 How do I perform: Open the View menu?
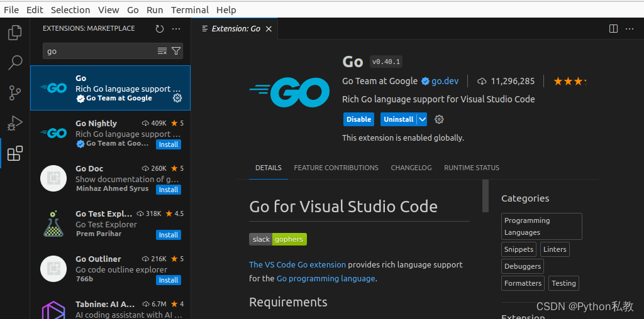point(109,10)
